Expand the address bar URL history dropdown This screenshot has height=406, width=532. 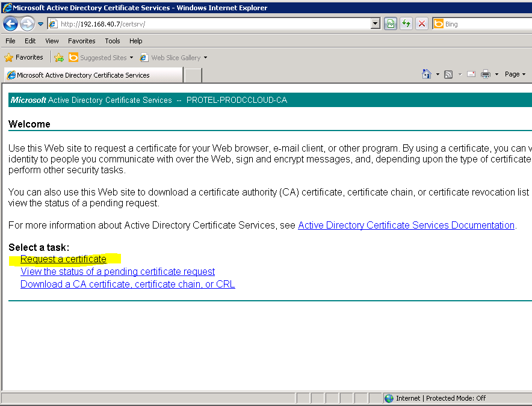(x=376, y=24)
